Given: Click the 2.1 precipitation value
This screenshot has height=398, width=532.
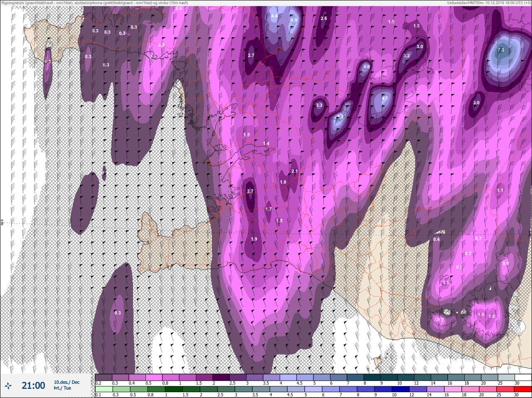Looking at the screenshot, I should coord(295,171).
